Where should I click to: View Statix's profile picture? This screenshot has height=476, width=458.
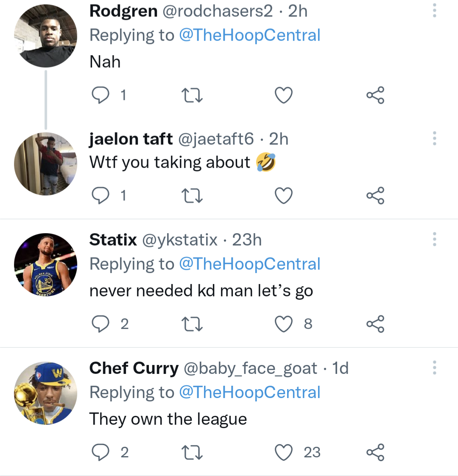[x=45, y=264]
